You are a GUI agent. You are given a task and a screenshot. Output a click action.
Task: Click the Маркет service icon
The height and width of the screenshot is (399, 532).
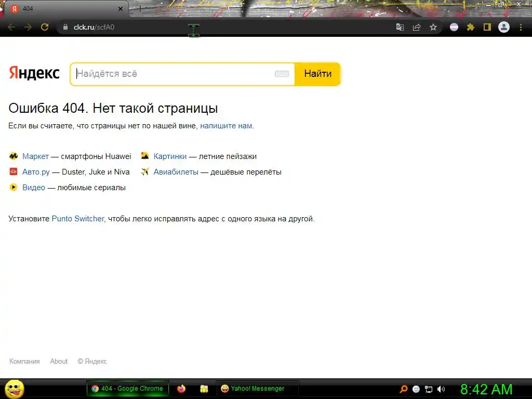pos(13,156)
